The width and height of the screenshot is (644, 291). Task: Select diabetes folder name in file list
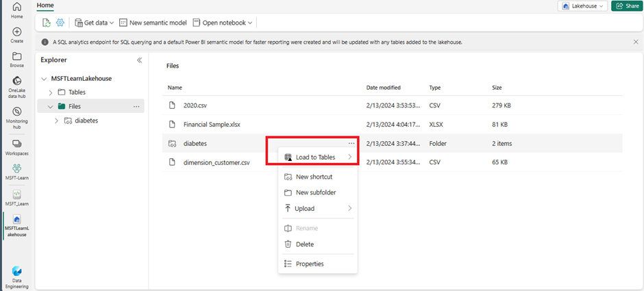pyautogui.click(x=195, y=144)
